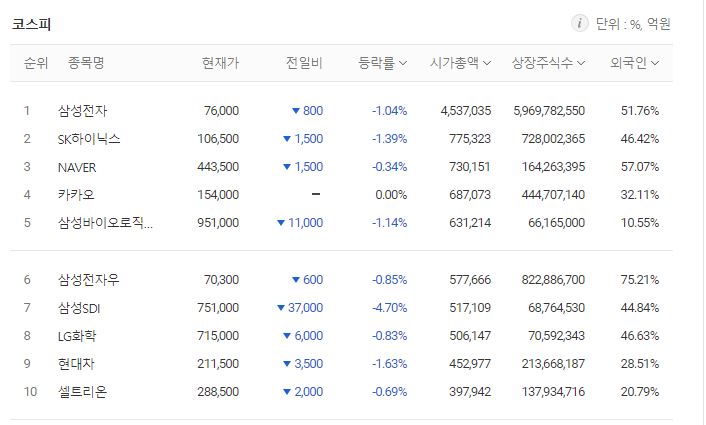Select 현대차 price 211,500
Image resolution: width=706 pixels, height=425 pixels.
pos(218,364)
